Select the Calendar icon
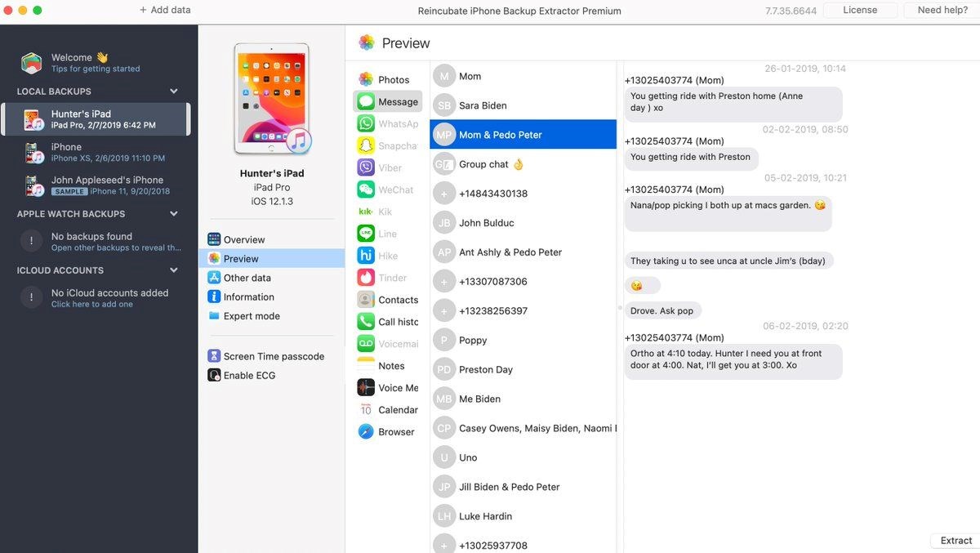This screenshot has width=980, height=553. 366,410
